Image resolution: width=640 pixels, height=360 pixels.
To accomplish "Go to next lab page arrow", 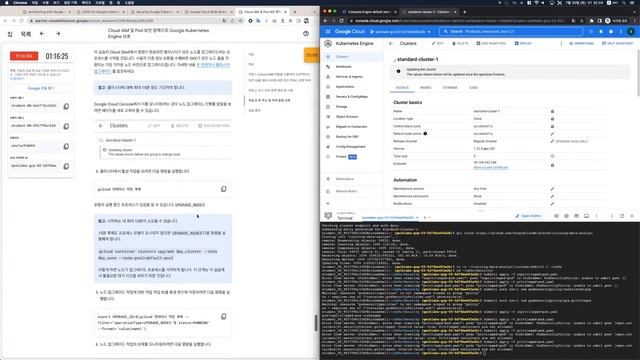I will 58,34.
